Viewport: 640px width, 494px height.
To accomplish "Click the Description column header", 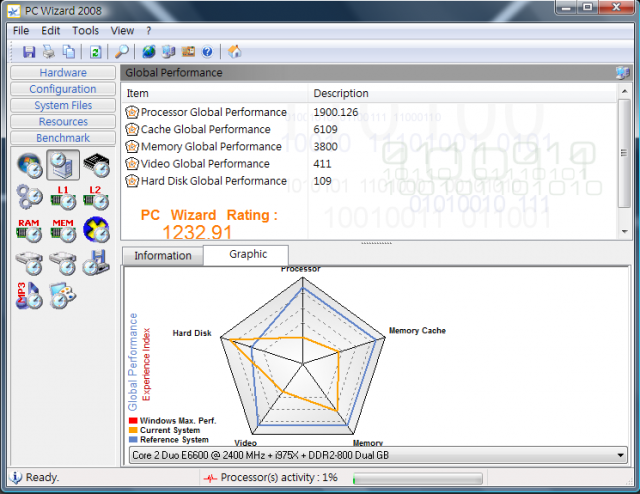I will point(463,93).
